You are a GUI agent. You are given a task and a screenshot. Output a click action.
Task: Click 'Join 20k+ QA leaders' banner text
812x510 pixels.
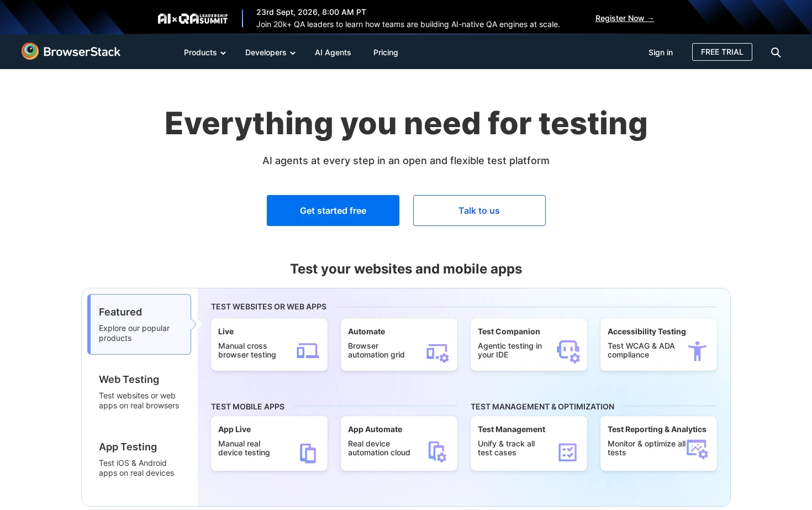(x=408, y=24)
